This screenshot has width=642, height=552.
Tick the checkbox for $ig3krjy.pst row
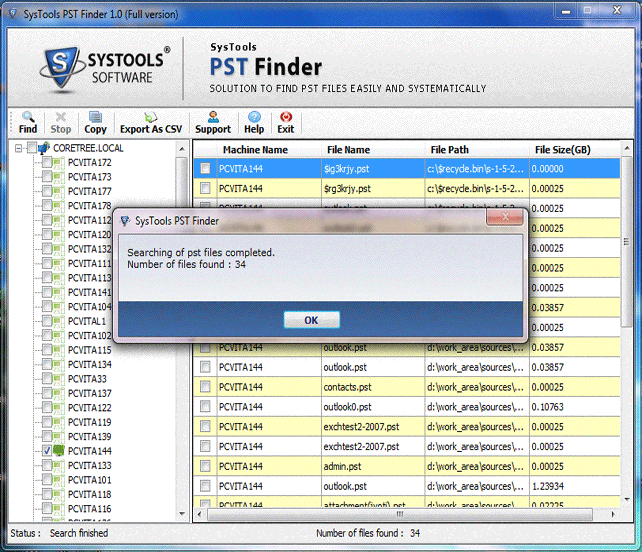coord(205,168)
